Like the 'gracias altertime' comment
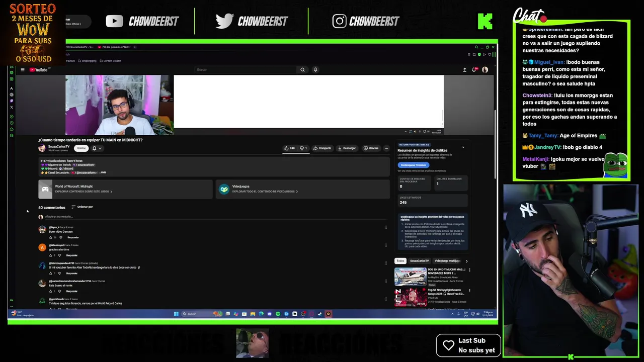Screen dimensions: 644x362 [50, 255]
